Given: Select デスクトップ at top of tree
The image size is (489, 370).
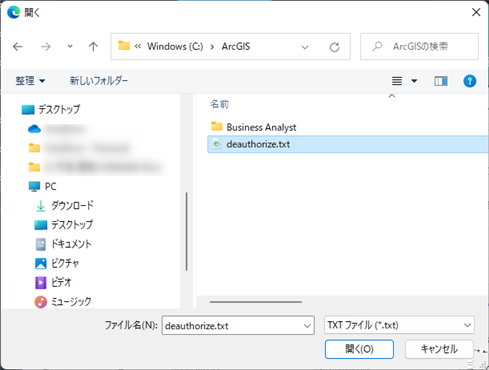Looking at the screenshot, I should click(x=51, y=109).
